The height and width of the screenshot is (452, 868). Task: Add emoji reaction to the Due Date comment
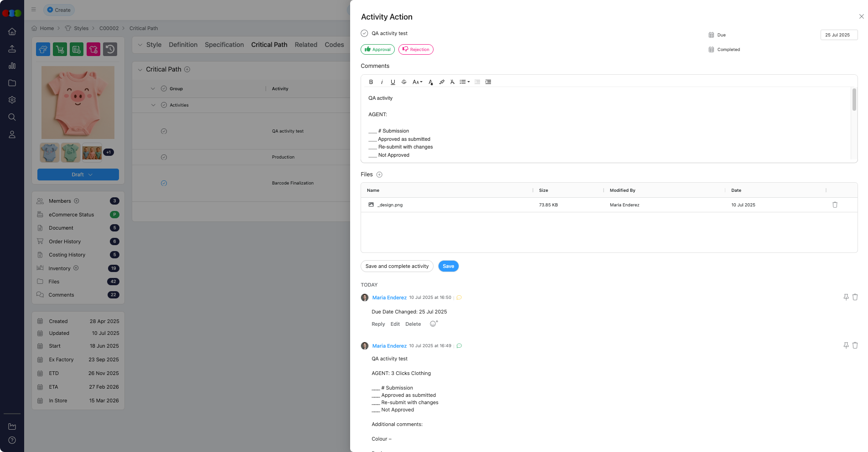coord(434,324)
